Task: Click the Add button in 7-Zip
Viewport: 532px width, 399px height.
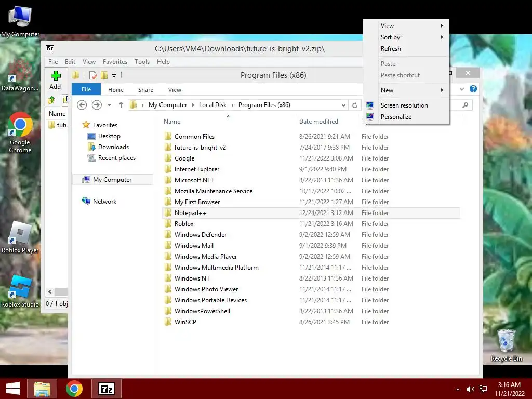Action: pos(55,80)
